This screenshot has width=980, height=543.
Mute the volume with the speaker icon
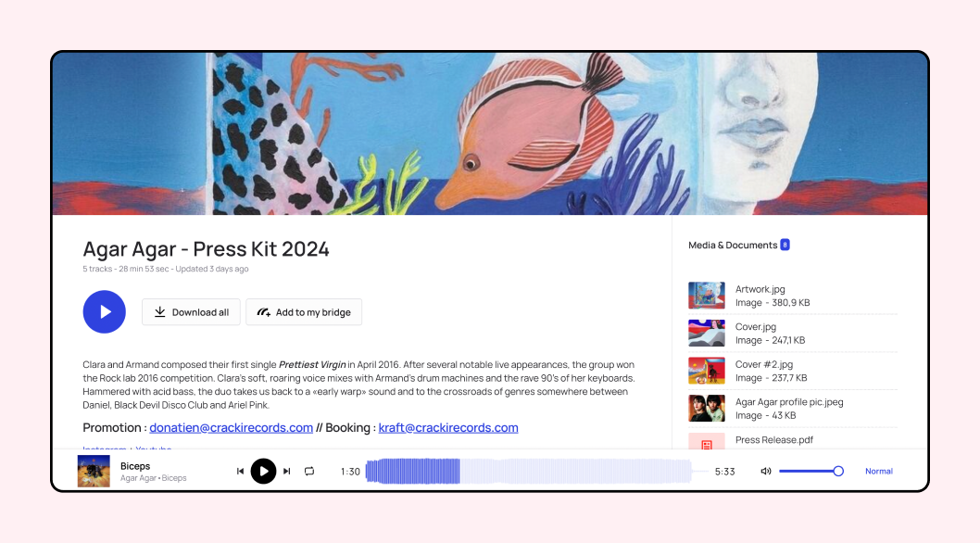click(765, 472)
